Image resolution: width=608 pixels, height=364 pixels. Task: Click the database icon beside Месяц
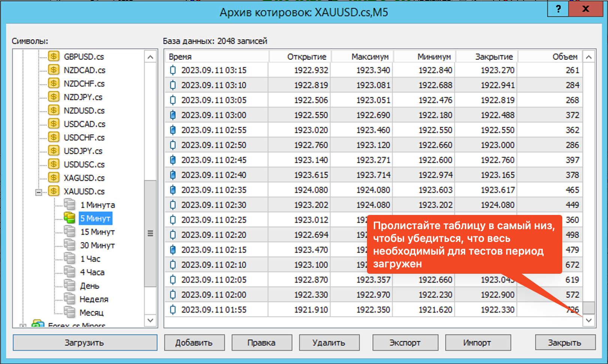(69, 312)
